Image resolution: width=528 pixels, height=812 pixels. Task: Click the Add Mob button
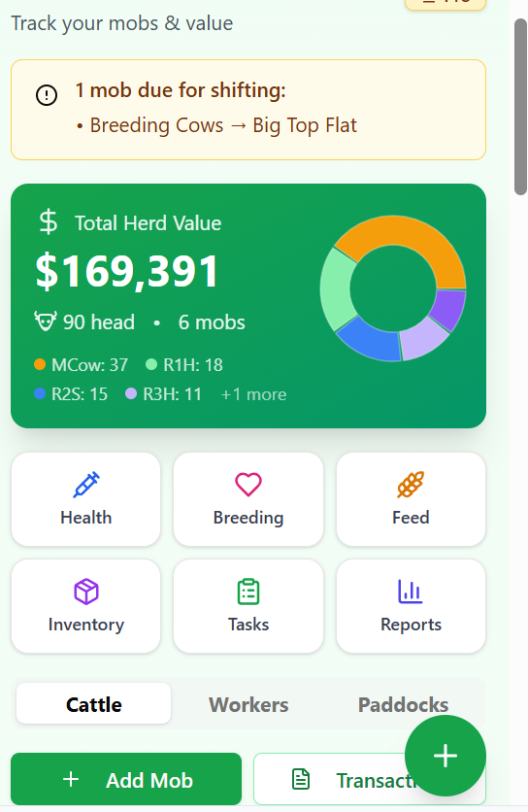click(x=126, y=779)
